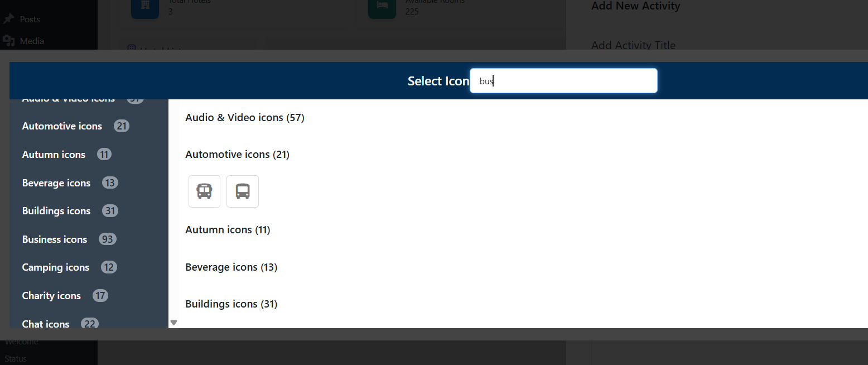Select Chat icons sidebar category
This screenshot has height=365, width=868.
pos(46,324)
